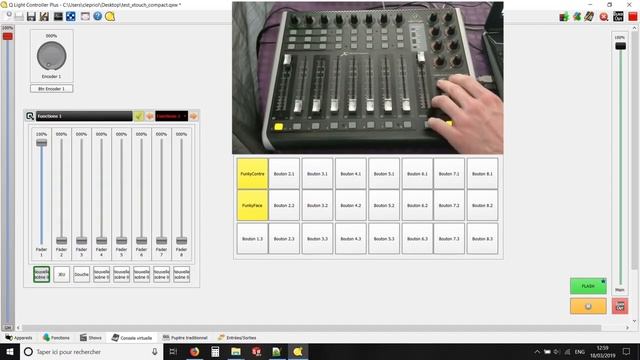Click the green FLASH button

point(588,286)
